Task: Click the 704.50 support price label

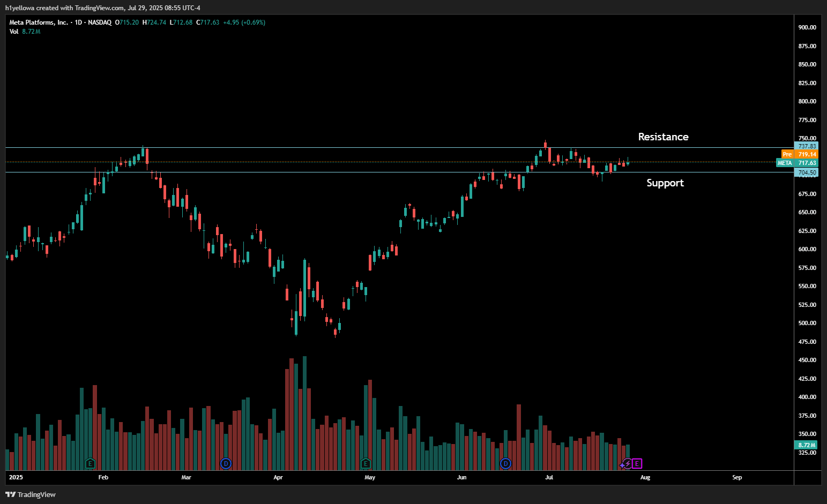Action: pyautogui.click(x=807, y=172)
